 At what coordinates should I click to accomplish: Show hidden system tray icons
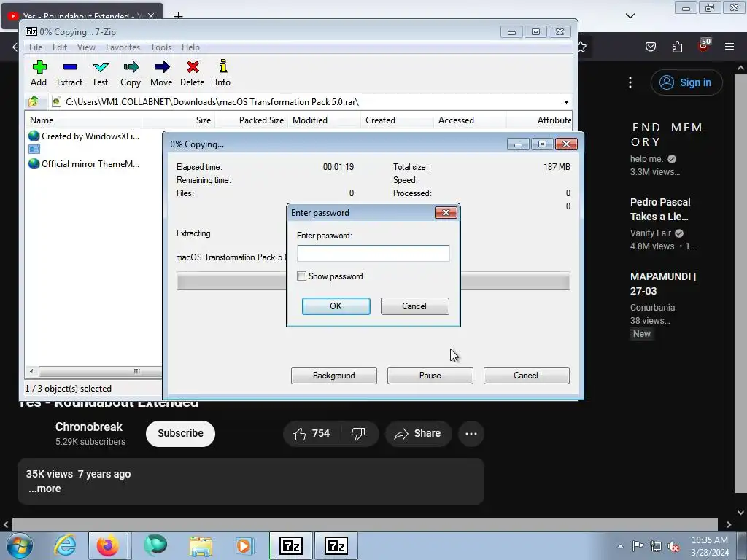coord(620,546)
